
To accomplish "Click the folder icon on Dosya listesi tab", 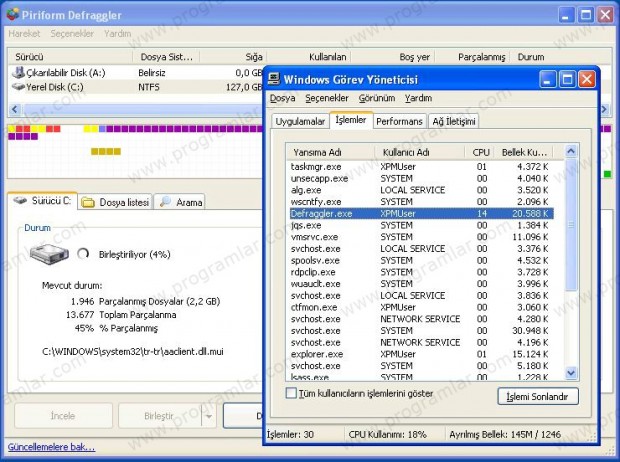I will click(88, 203).
